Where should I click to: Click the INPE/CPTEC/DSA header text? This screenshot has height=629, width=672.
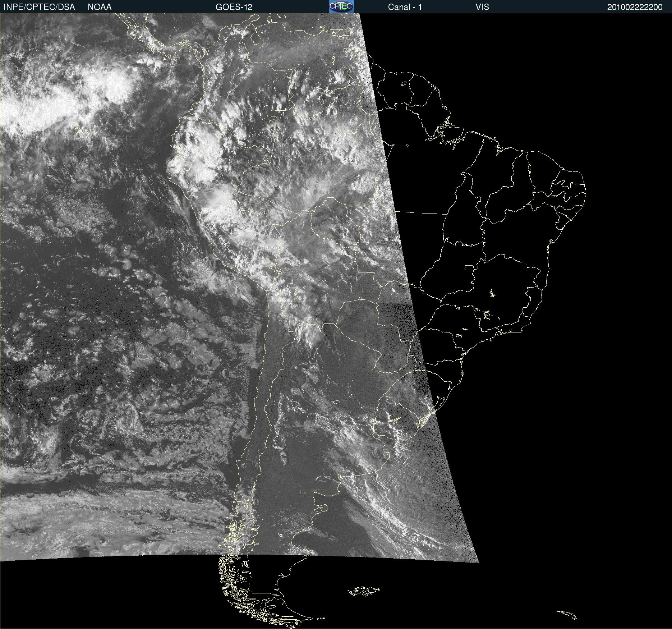39,7
